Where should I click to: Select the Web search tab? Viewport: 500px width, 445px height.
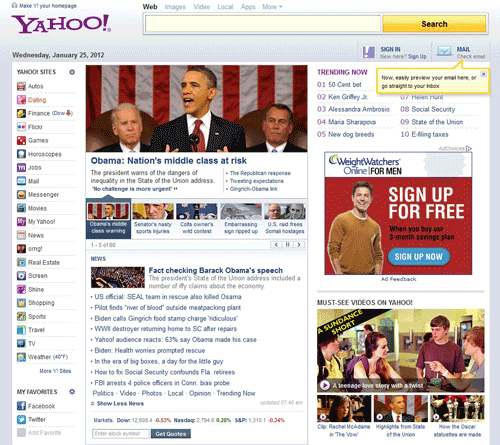pyautogui.click(x=150, y=7)
